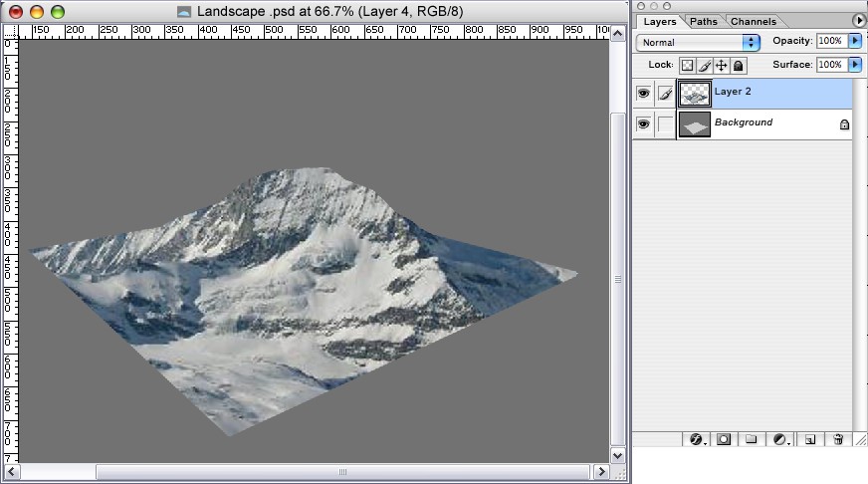Screen dimensions: 868x484
Task: Click the Surface percentage input field
Action: [x=832, y=65]
